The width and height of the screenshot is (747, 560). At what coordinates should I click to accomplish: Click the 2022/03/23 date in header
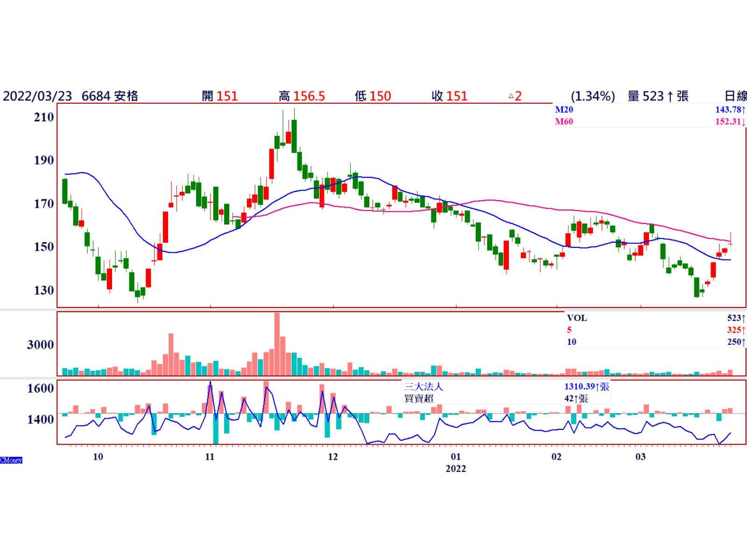[x=37, y=96]
